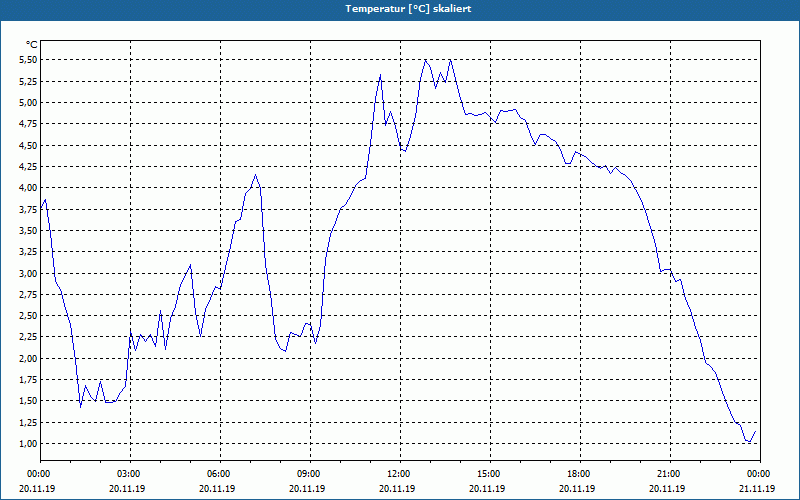Select the 09:00 time label
Image resolution: width=800 pixels, height=500 pixels.
(310, 474)
